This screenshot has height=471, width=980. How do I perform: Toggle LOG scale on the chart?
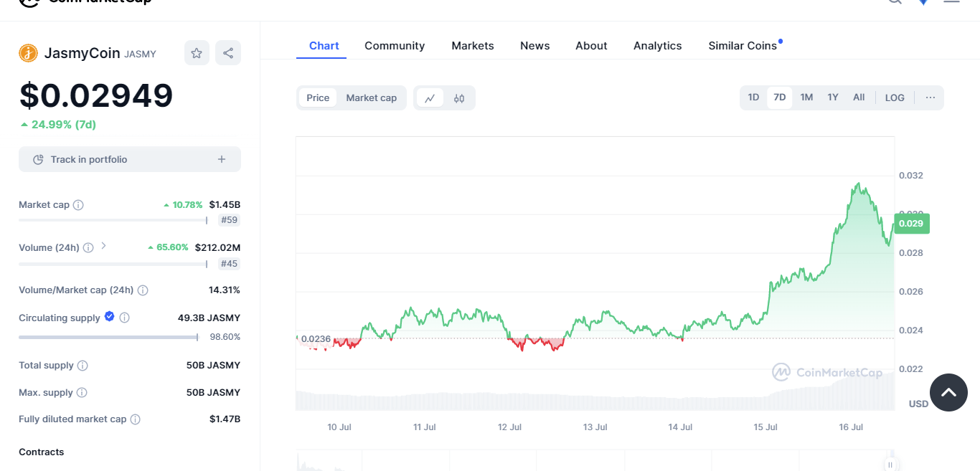[x=895, y=97]
